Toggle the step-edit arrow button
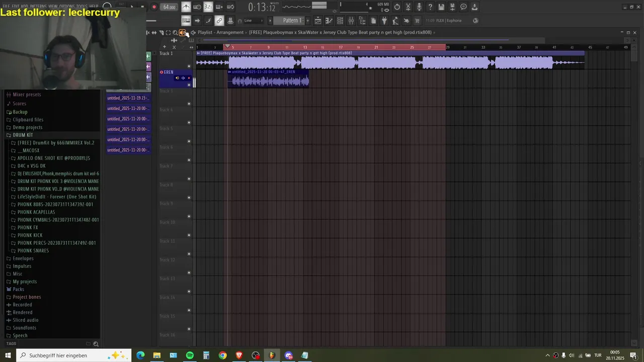Image resolution: width=644 pixels, height=362 pixels. pyautogui.click(x=197, y=21)
